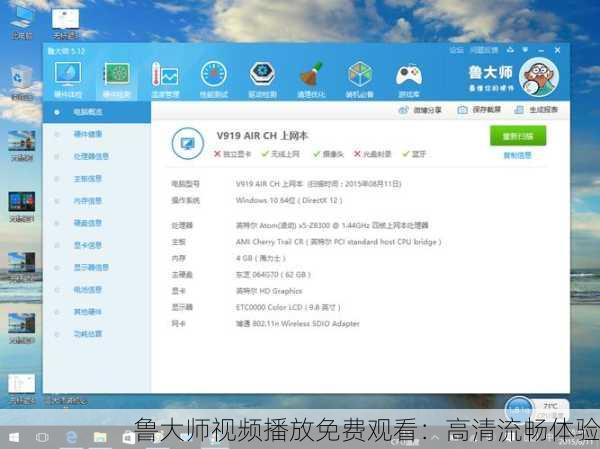This screenshot has height=449, width=600.
Task: Click the 蓝牙 check status
Action: pyautogui.click(x=414, y=154)
